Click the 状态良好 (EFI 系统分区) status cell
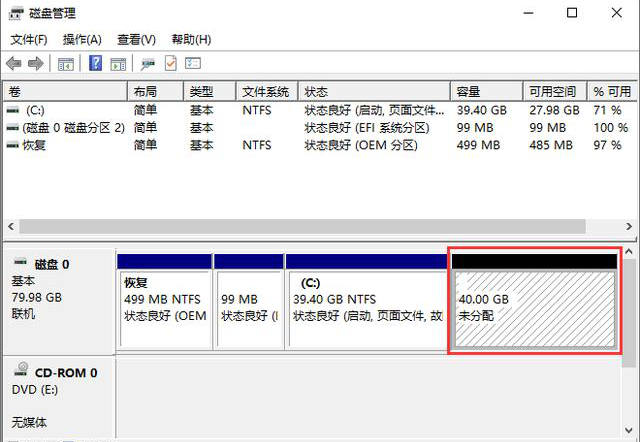The height and width of the screenshot is (442, 640). tap(367, 128)
